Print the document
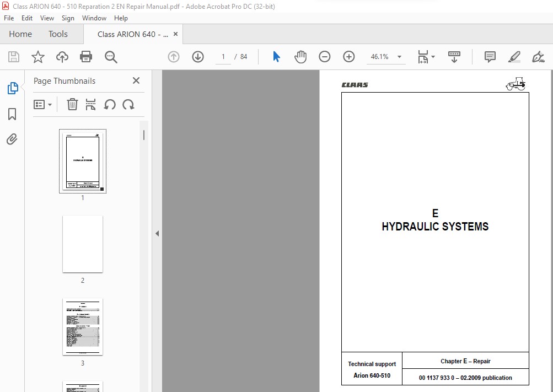 86,57
